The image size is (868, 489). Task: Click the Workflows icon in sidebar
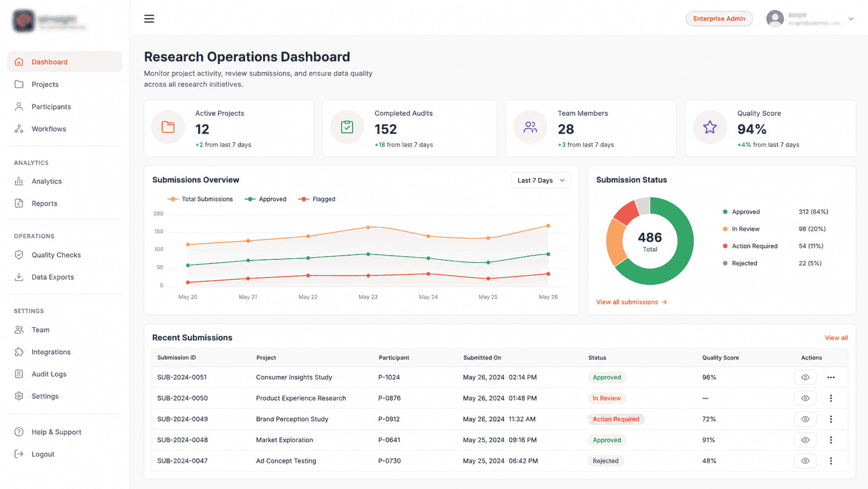(x=19, y=129)
